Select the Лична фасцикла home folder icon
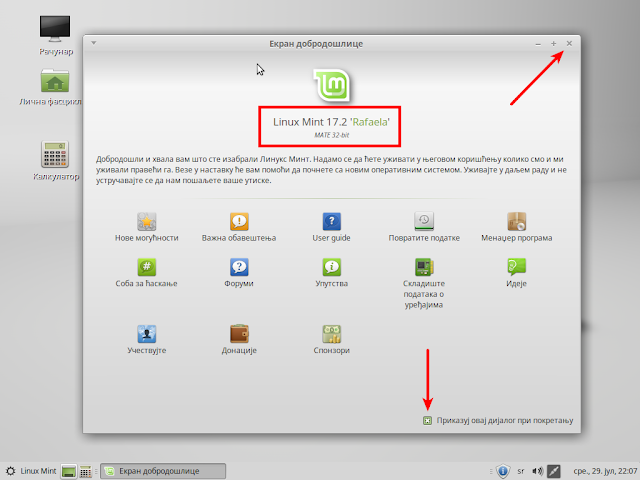This screenshot has width=640, height=480. tap(55, 80)
